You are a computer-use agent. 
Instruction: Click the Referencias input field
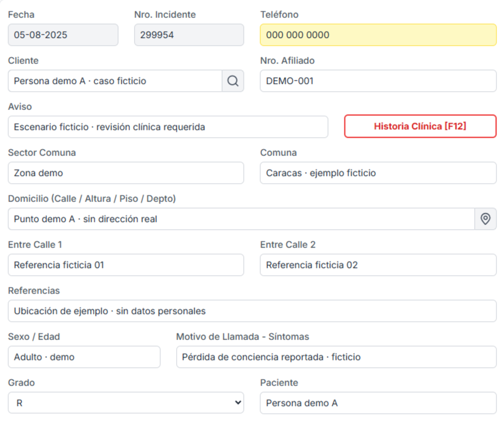tap(252, 311)
